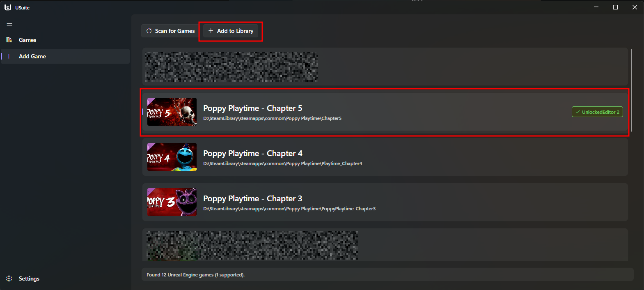The height and width of the screenshot is (290, 644).
Task: Click the Found 12 Unreal Engine games status
Action: (x=195, y=275)
